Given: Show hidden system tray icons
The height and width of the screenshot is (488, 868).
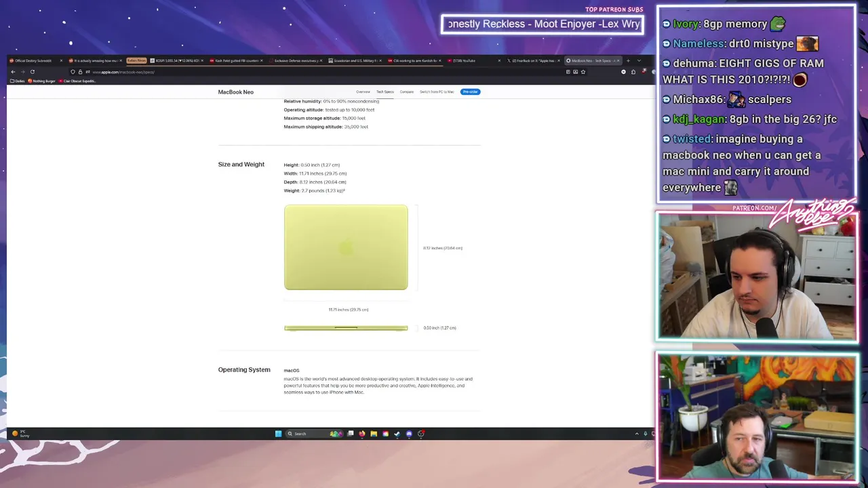Looking at the screenshot, I should tap(637, 434).
